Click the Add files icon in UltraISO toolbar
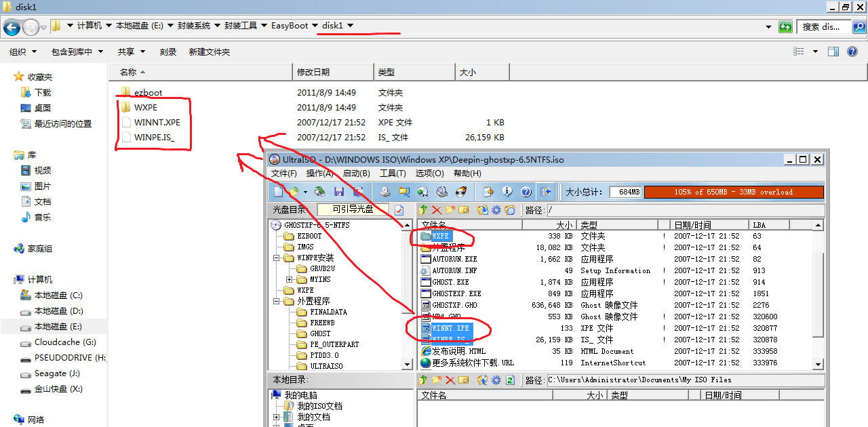This screenshot has height=427, width=868. click(488, 192)
